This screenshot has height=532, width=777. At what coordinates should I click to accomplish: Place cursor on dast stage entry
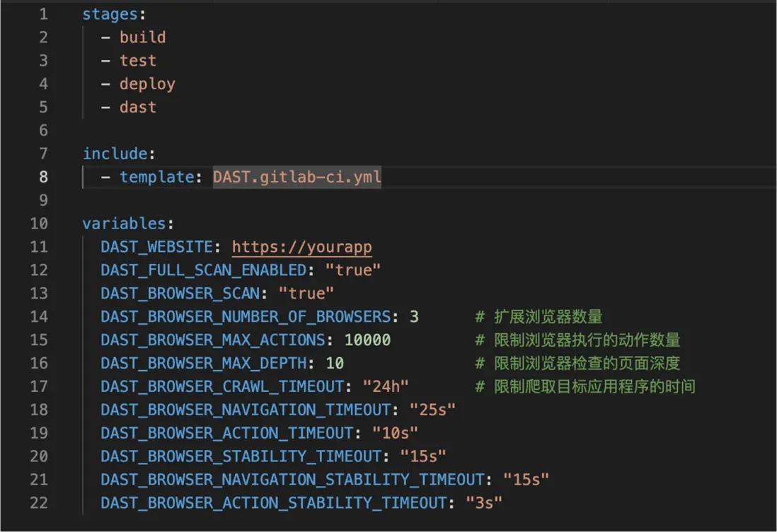(x=137, y=108)
